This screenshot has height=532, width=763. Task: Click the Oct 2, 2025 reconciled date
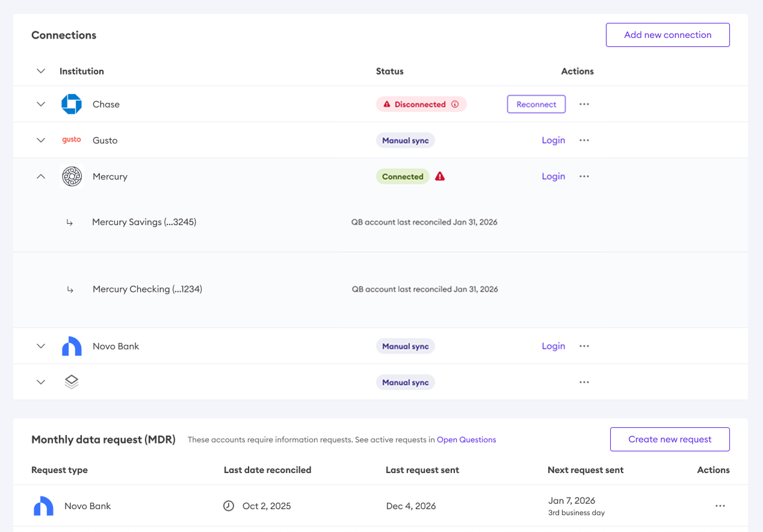[267, 506]
